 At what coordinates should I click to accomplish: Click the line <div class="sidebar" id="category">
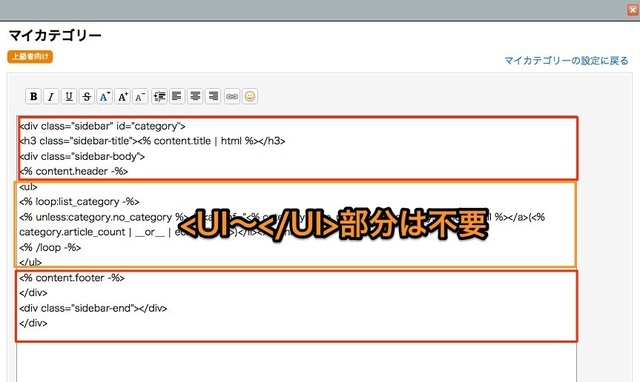click(102, 126)
